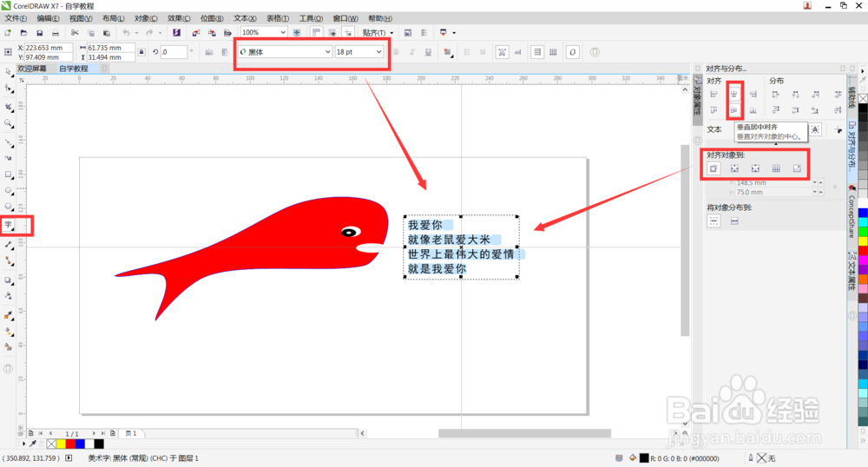This screenshot has height=467, width=868.
Task: Click the Export icon in toolbar
Action: (x=212, y=33)
